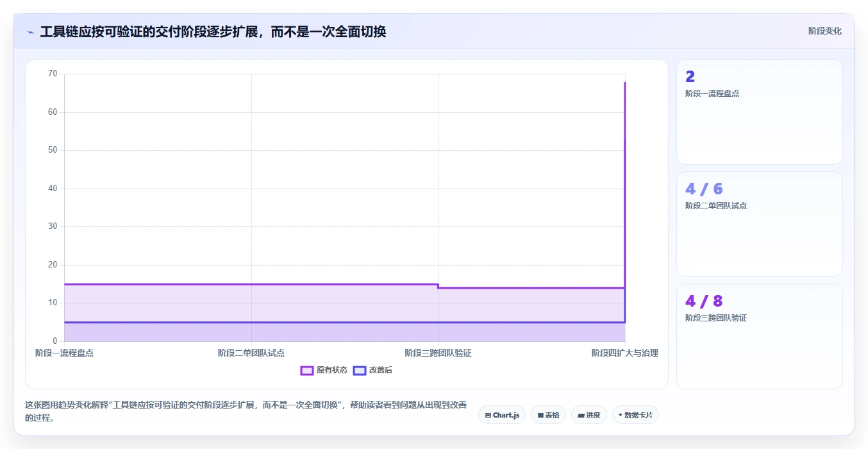Click the 数据卡片 tag chip
Image resolution: width=868 pixels, height=449 pixels.
point(635,415)
